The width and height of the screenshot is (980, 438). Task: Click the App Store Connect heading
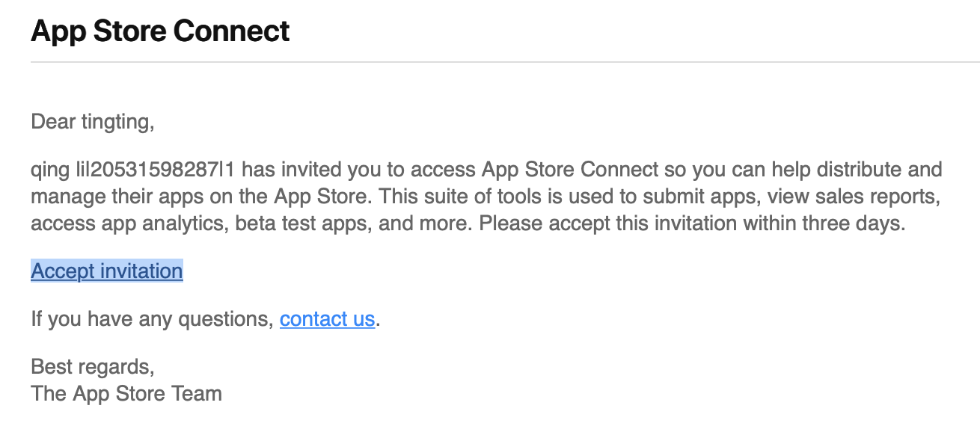pyautogui.click(x=160, y=31)
